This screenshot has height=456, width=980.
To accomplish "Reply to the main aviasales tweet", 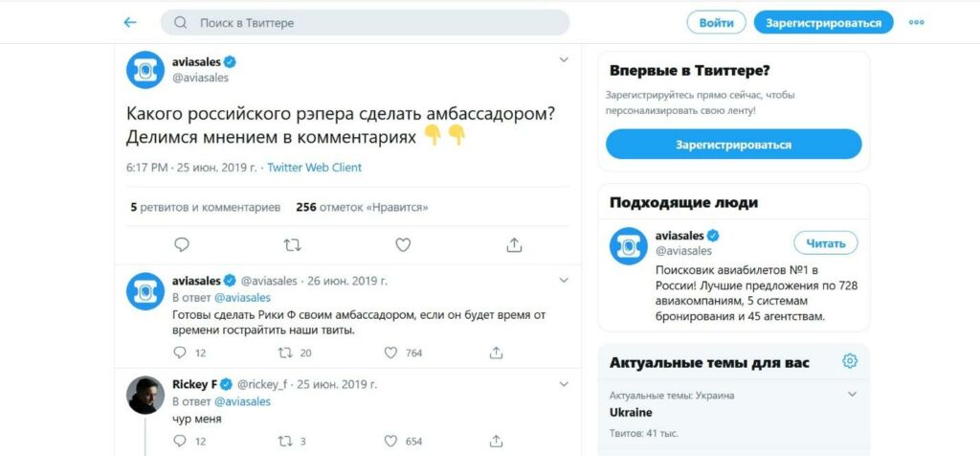I will 182,245.
